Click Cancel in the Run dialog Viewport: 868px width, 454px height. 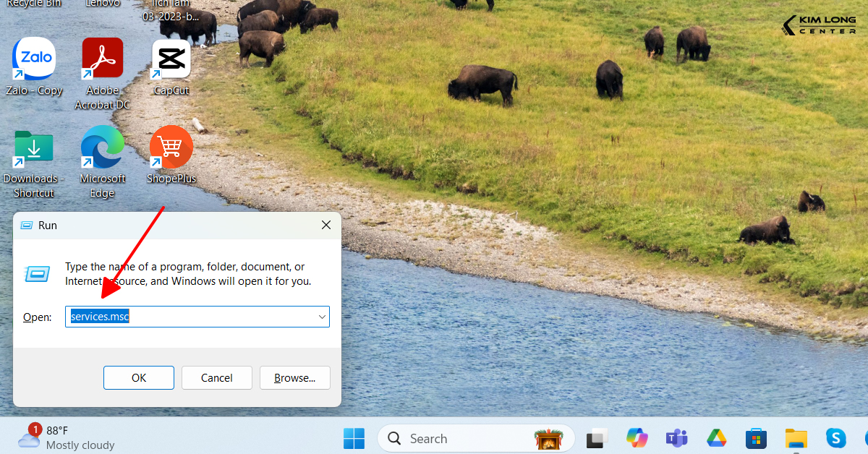[216, 377]
